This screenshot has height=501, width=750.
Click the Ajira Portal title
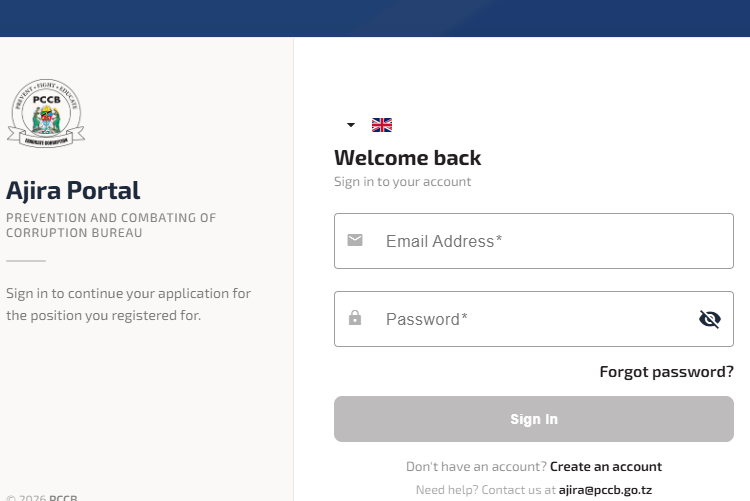73,190
